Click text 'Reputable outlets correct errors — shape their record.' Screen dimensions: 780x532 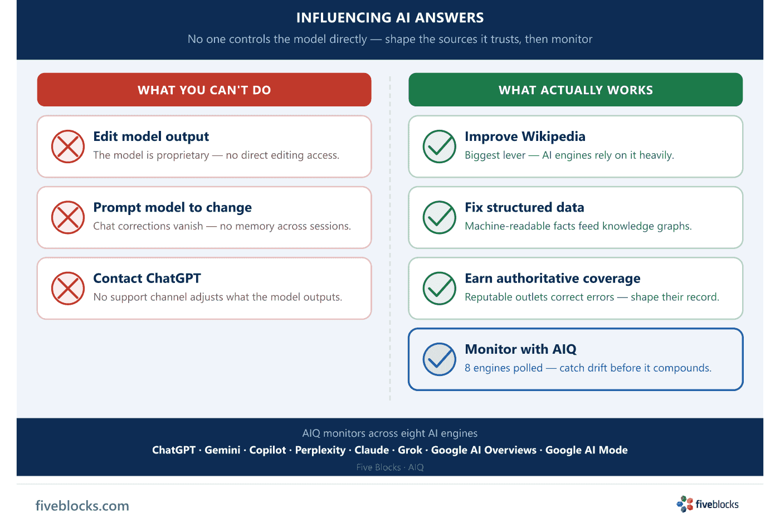coord(592,297)
